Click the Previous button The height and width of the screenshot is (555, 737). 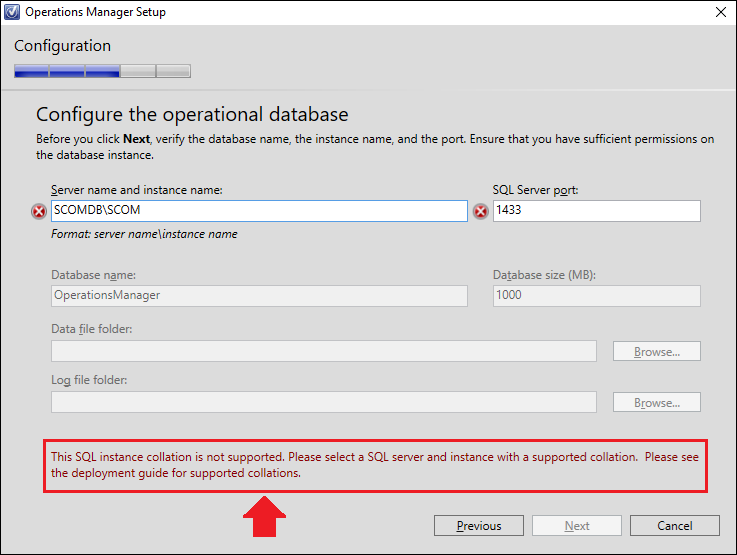point(478,525)
